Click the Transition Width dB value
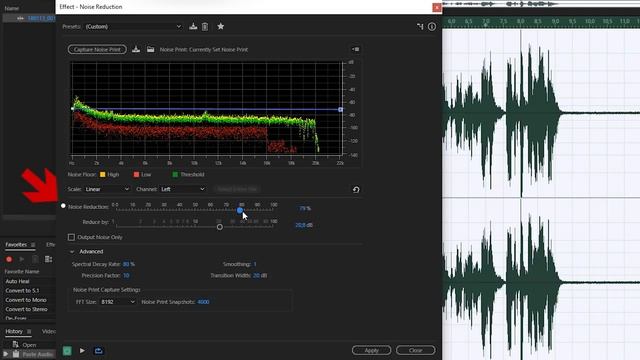The image size is (640, 360). click(260, 276)
